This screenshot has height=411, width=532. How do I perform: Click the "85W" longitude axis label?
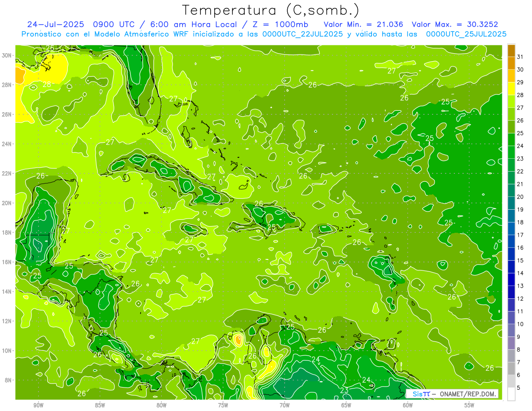tap(100, 405)
